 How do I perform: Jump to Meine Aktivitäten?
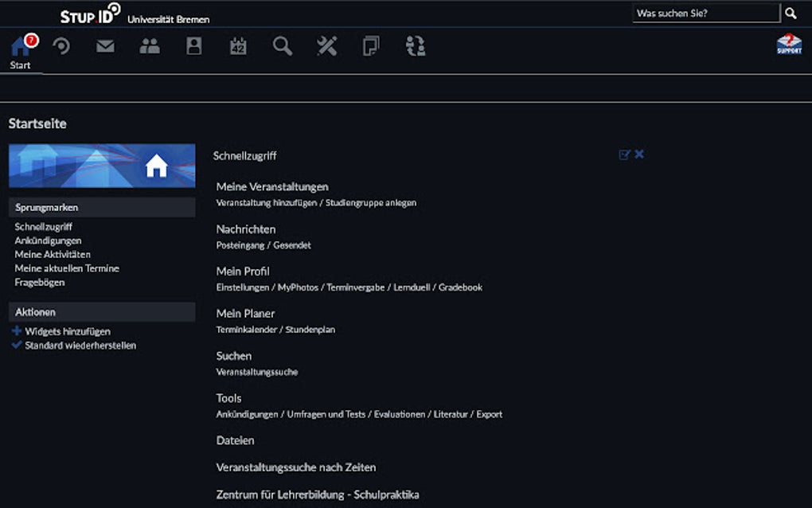click(x=53, y=255)
